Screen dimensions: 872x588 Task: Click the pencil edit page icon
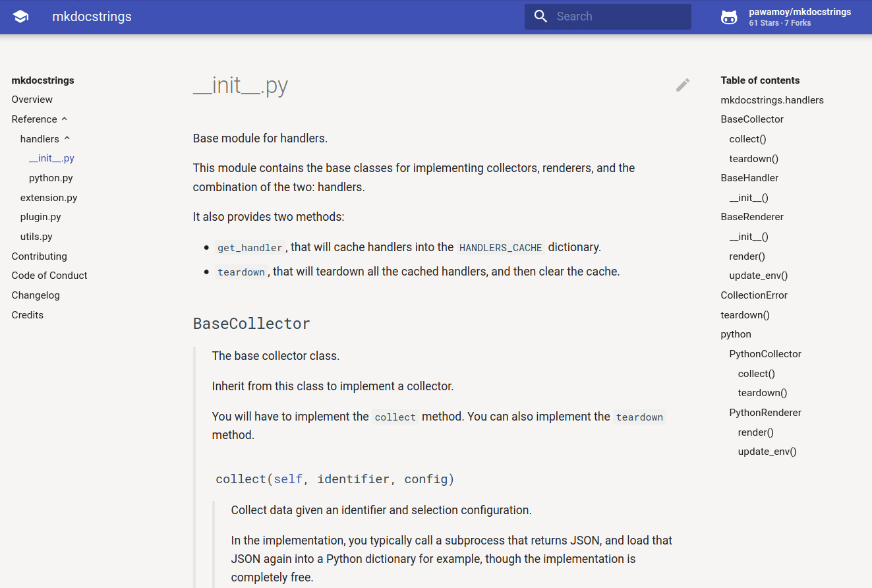coord(683,85)
